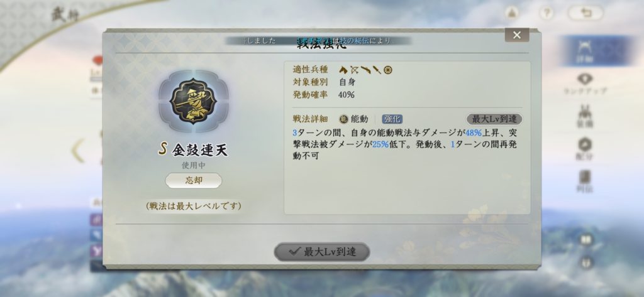
Task: Select the 詳細 tab in right sidebar
Action: [584, 51]
